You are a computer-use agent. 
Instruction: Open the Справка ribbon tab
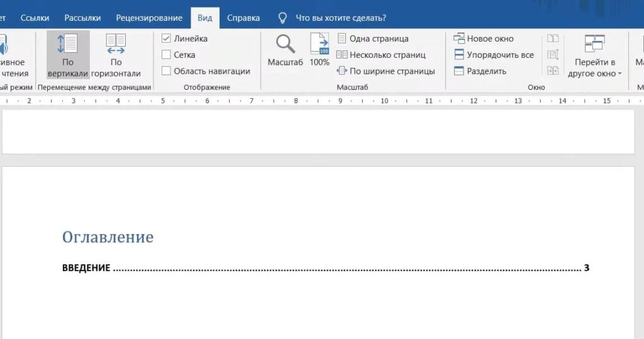click(x=243, y=18)
